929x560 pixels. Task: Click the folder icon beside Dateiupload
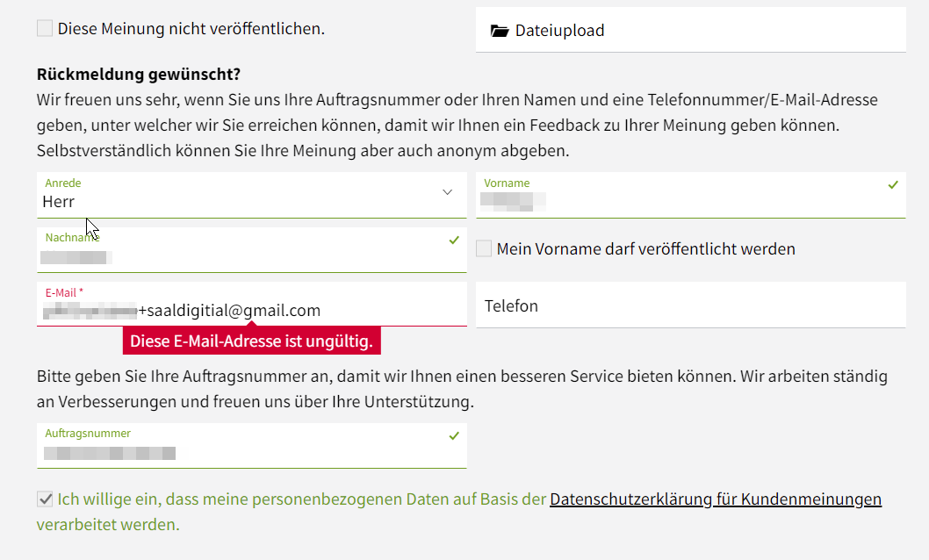(x=500, y=31)
